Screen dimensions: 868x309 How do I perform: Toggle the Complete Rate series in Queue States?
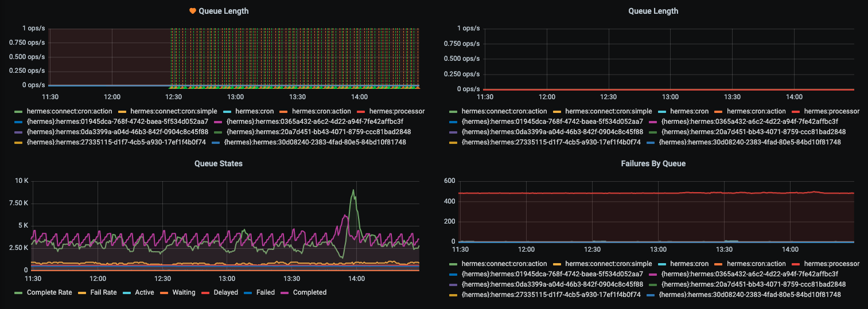click(x=49, y=292)
